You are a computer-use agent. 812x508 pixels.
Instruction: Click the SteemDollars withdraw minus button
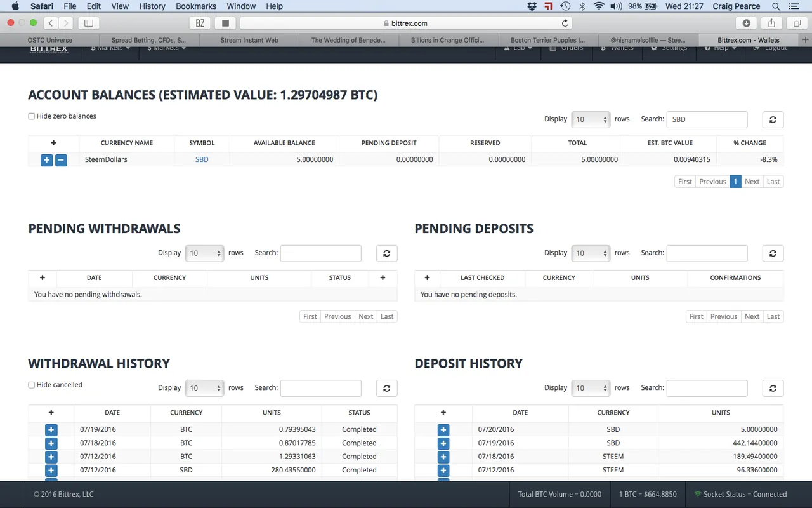click(x=61, y=160)
